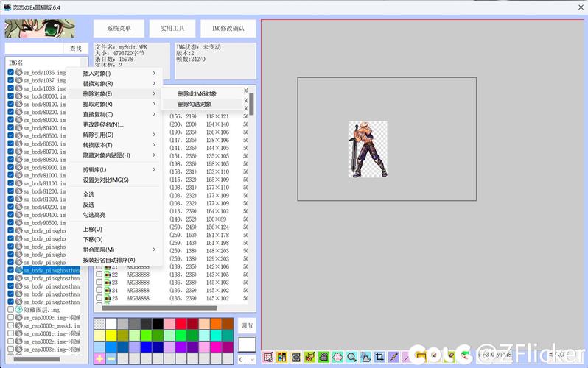
Task: Click the frame icon in row 22
Action: tap(108, 275)
